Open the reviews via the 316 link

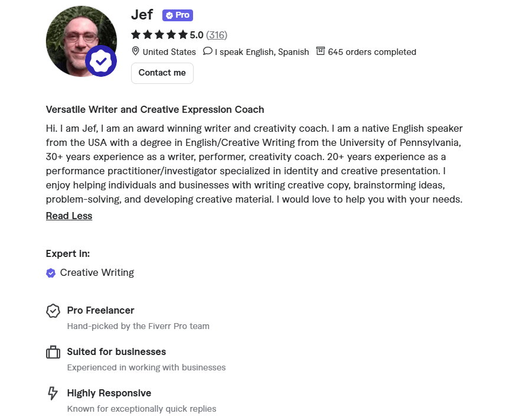[x=217, y=35]
